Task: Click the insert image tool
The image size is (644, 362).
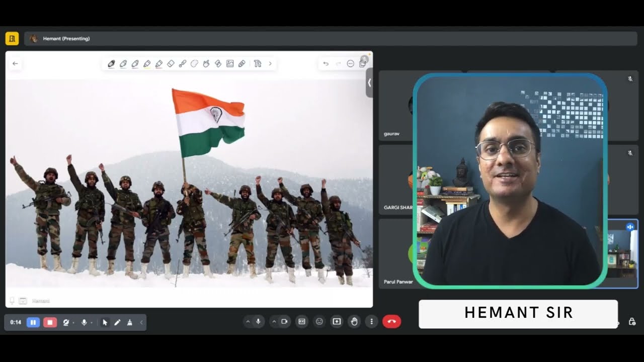Action: pos(230,64)
